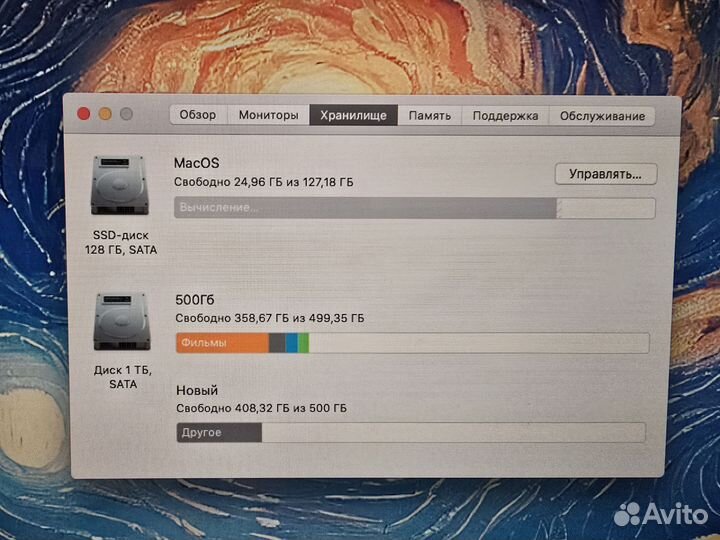Click the Новый volume name
The height and width of the screenshot is (540, 720).
click(x=197, y=390)
